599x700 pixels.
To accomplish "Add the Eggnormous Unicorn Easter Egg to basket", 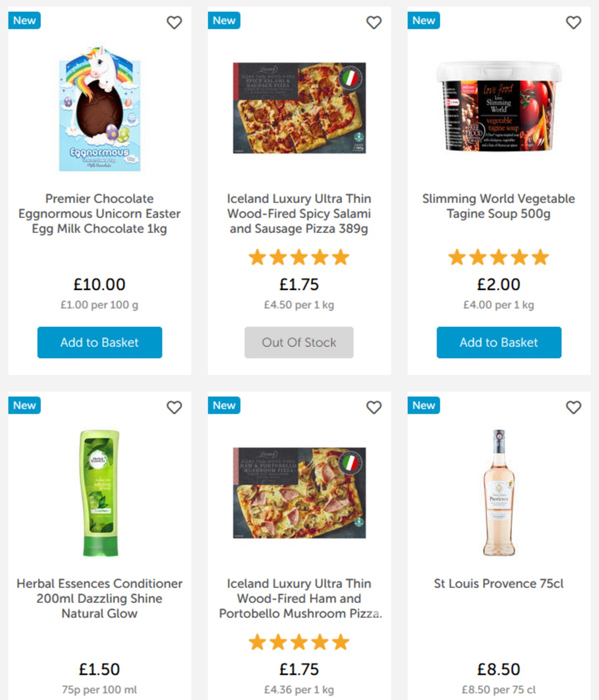I will 99,343.
